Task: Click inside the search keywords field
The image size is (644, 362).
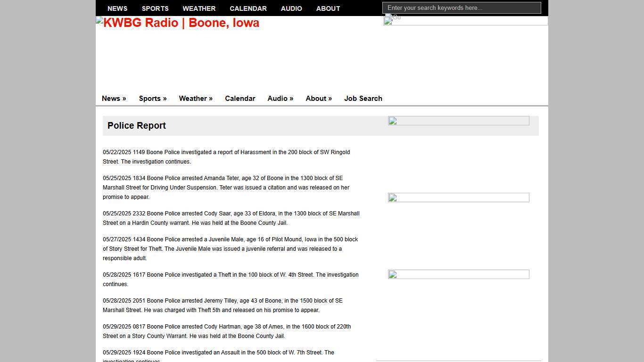Action: tap(461, 8)
